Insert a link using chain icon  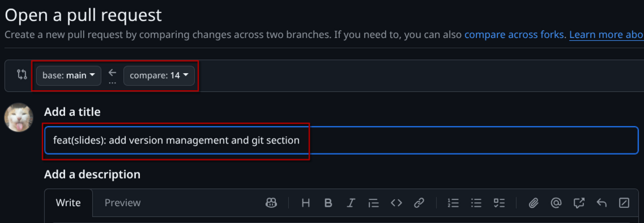point(419,203)
